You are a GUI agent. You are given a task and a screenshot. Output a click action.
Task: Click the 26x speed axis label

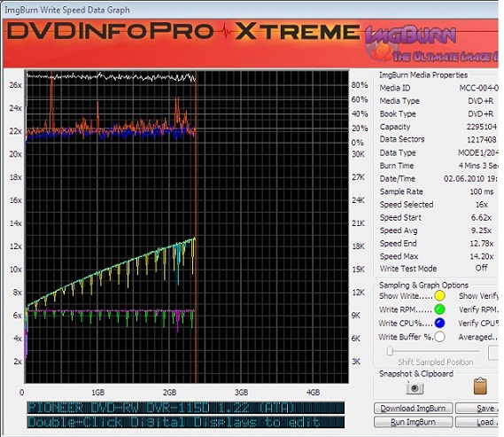click(15, 85)
